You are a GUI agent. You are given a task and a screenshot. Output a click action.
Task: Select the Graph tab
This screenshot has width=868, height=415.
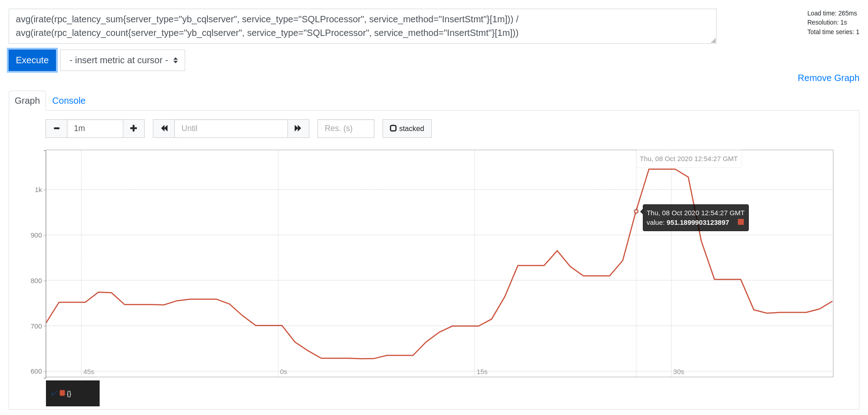pyautogui.click(x=27, y=101)
